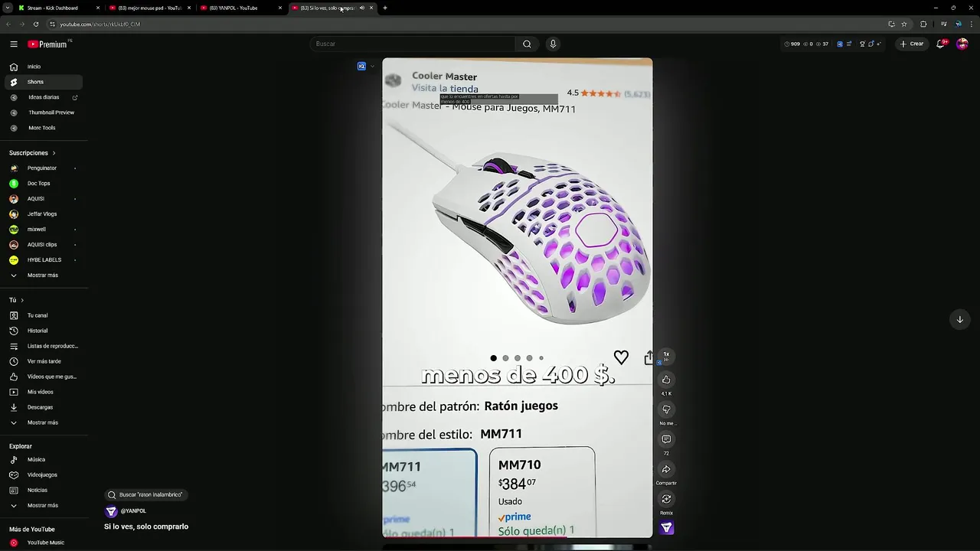Click the Compartir share arrow

coord(666,469)
